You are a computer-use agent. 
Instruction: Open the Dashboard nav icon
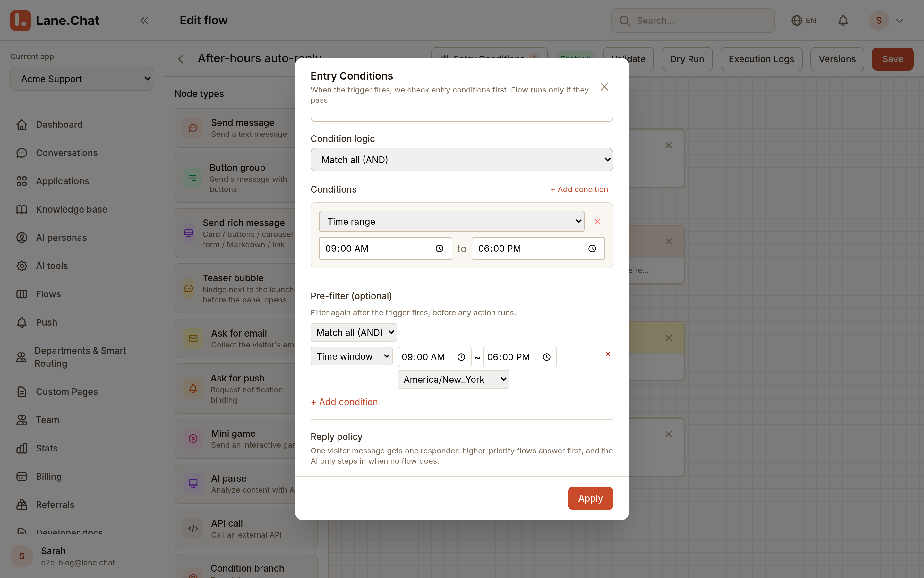[22, 125]
